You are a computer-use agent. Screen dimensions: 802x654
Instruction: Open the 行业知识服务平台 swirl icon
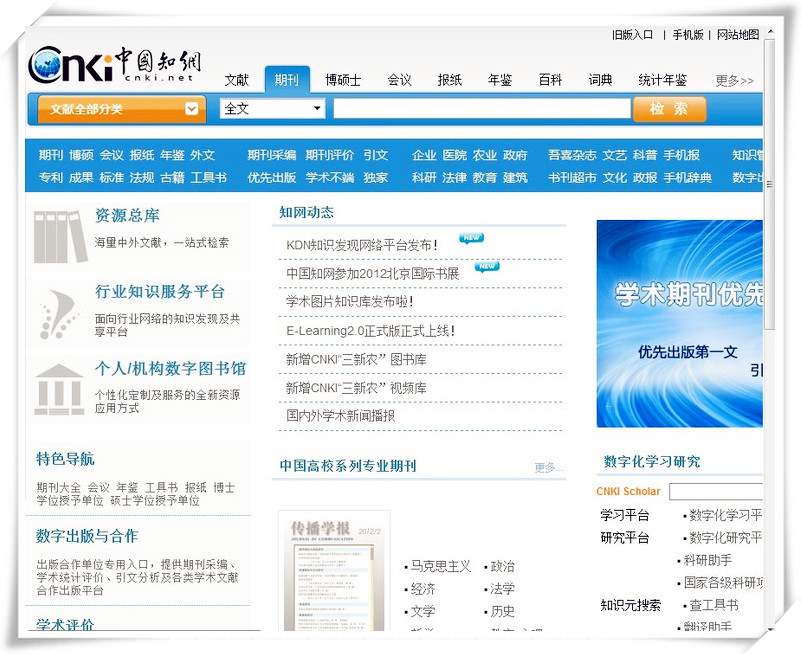point(60,314)
